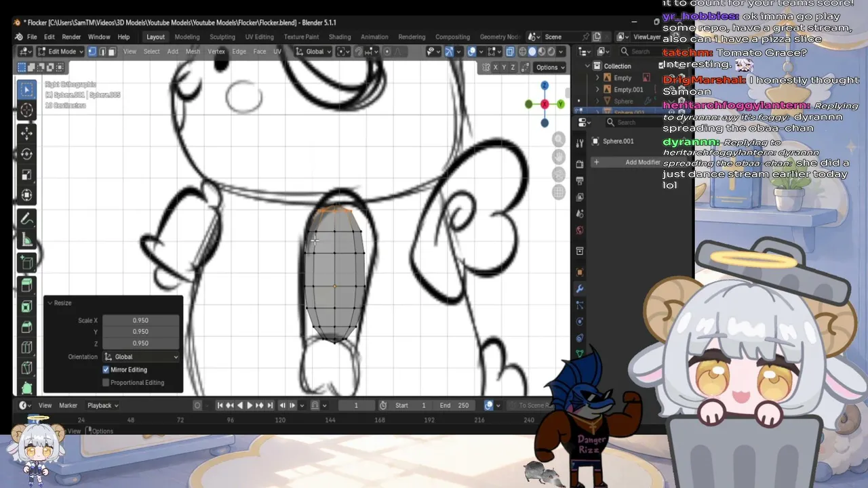Activate the Cursor tool

(26, 110)
